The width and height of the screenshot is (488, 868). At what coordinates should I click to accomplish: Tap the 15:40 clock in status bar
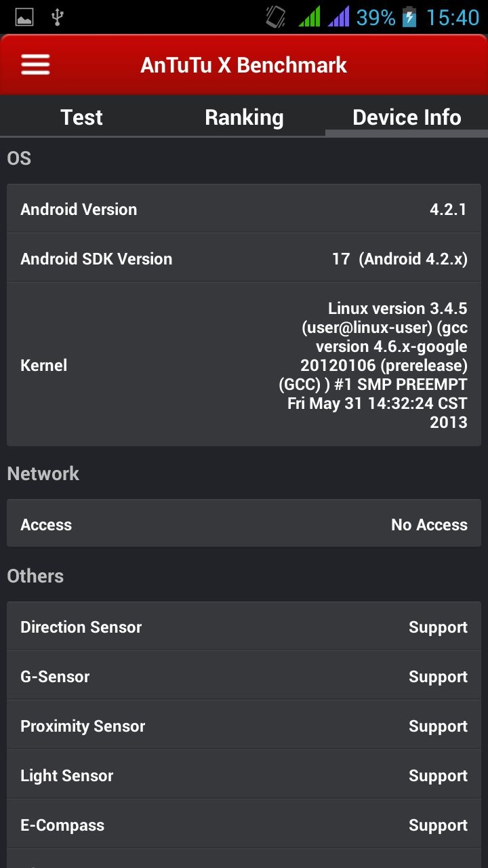point(452,17)
